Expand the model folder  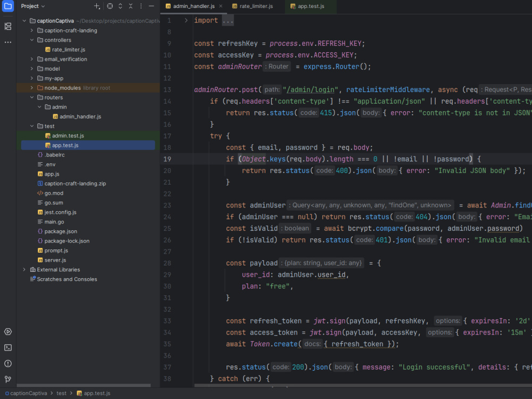tap(31, 69)
